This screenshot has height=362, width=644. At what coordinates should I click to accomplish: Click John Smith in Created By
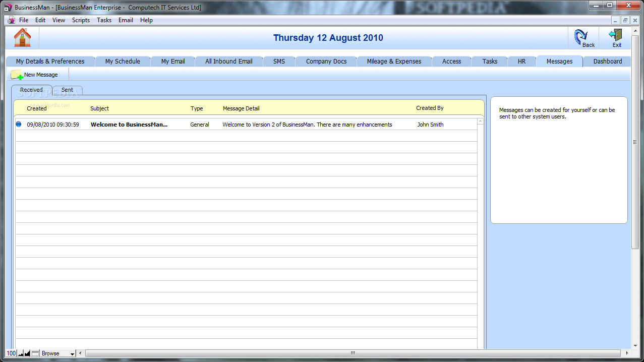(430, 125)
